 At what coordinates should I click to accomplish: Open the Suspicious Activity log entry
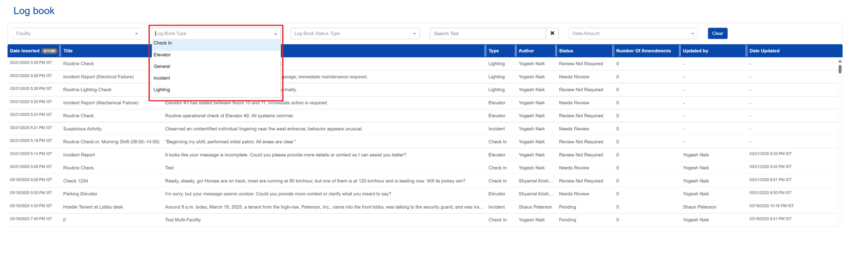click(x=82, y=129)
